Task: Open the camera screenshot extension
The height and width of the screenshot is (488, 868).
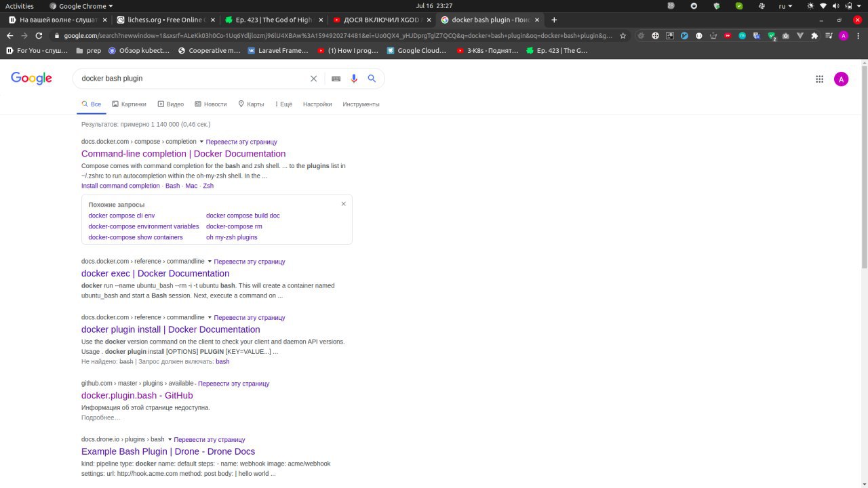Action: pyautogui.click(x=785, y=35)
